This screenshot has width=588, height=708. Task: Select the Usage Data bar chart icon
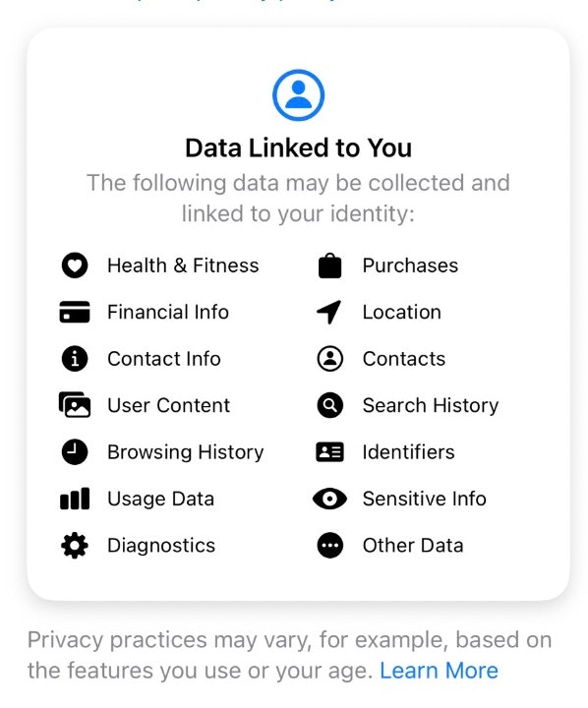pos(75,499)
